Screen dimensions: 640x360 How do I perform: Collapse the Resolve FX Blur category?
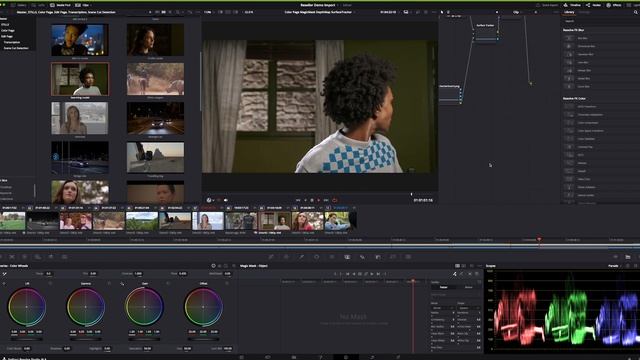click(x=573, y=30)
